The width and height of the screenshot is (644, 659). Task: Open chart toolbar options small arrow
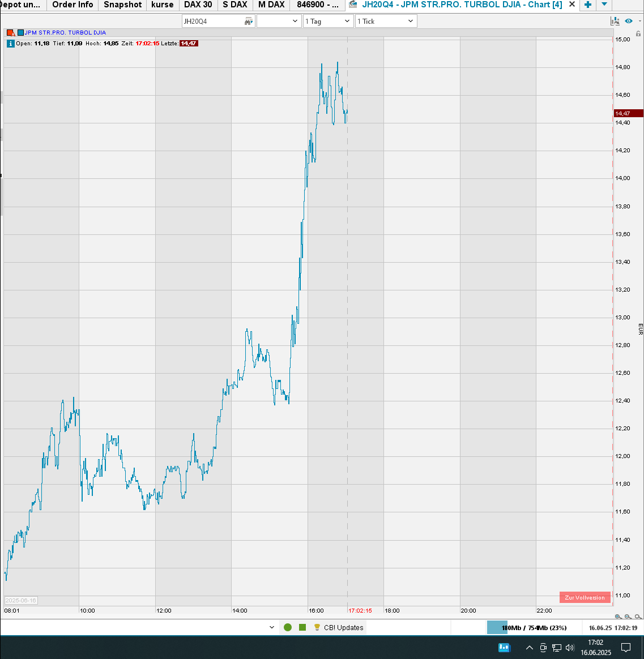tap(640, 21)
